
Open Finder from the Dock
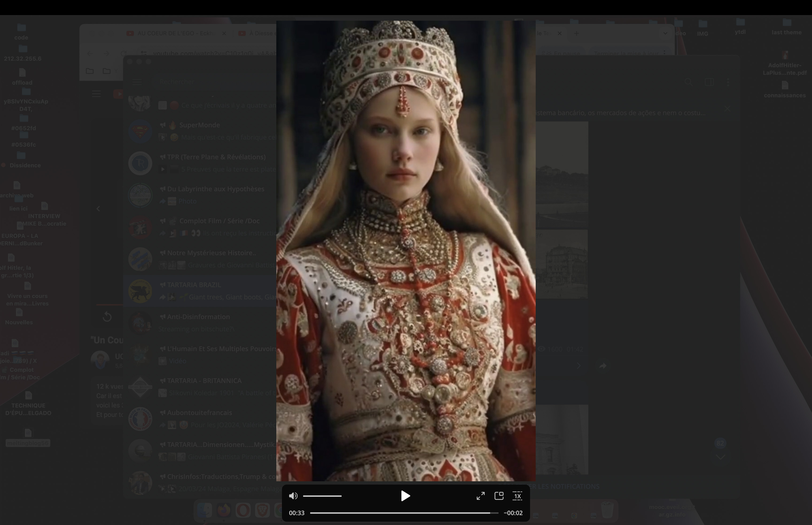click(x=205, y=511)
